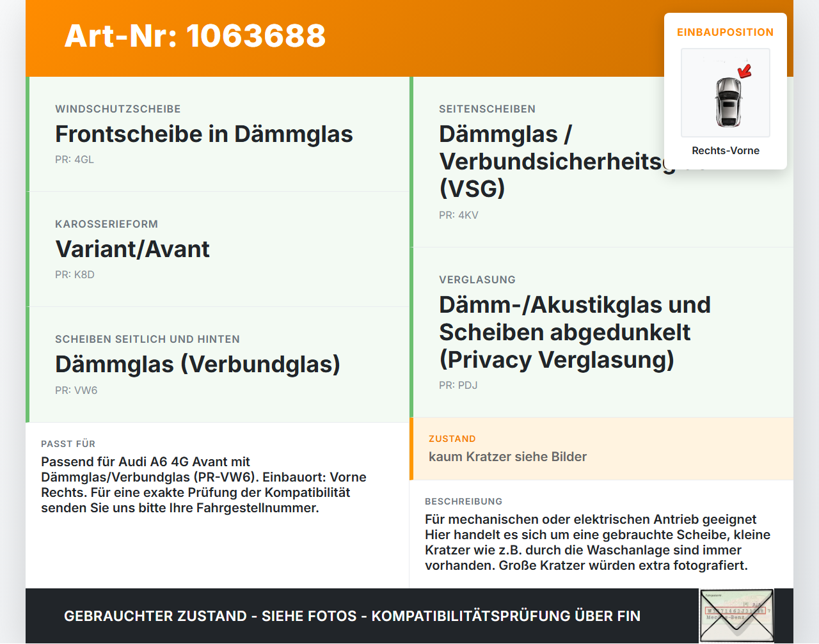Screen dimensions: 819x644
Task: Click the BESCHREIBUNG label
Action: coord(463,501)
